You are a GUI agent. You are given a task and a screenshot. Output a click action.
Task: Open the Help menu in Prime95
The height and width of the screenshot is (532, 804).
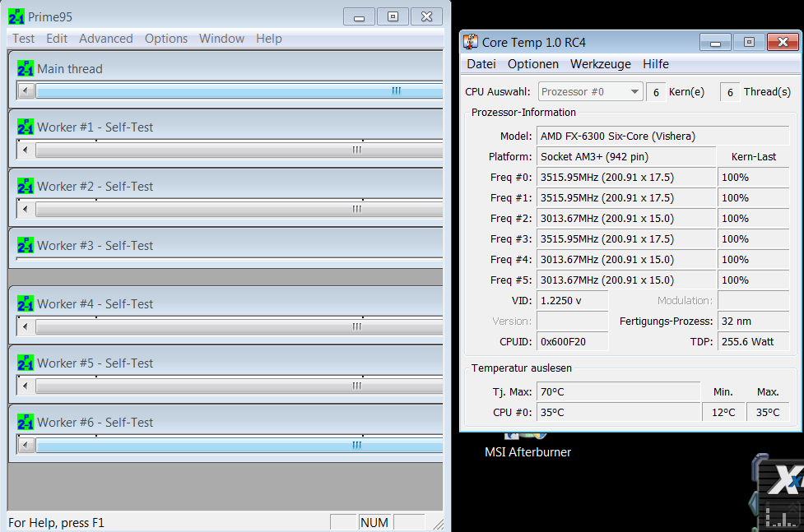coord(268,39)
